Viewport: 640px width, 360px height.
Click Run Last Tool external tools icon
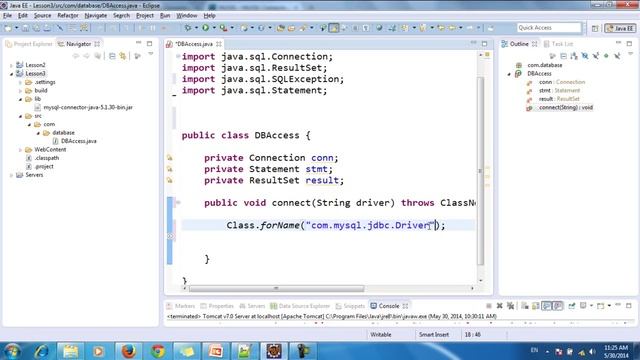(224, 28)
